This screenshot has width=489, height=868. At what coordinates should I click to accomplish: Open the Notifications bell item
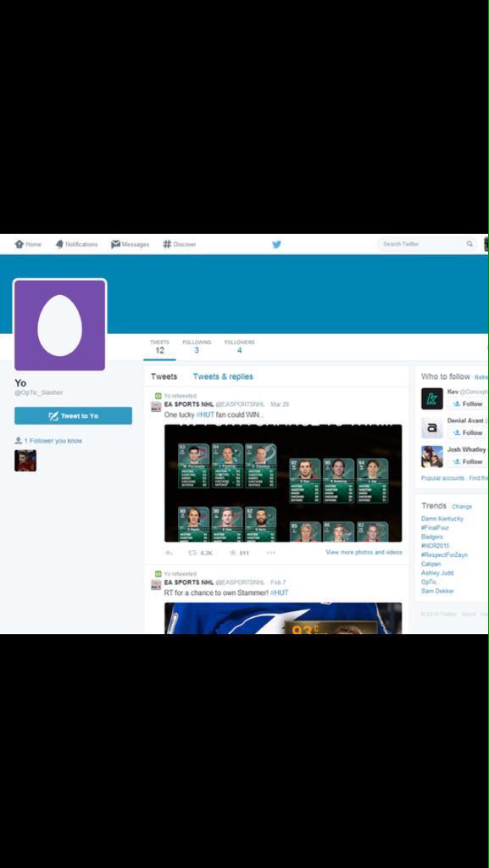(x=76, y=244)
